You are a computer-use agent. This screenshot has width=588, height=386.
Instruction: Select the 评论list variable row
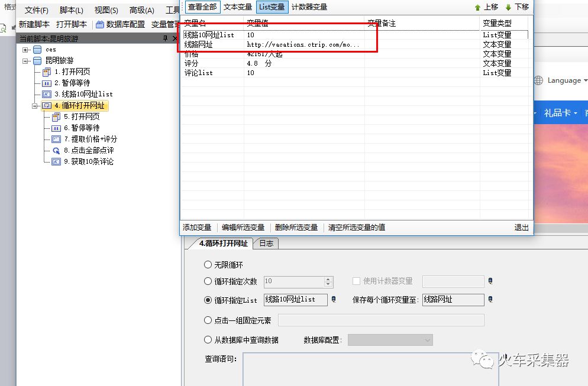pos(356,73)
